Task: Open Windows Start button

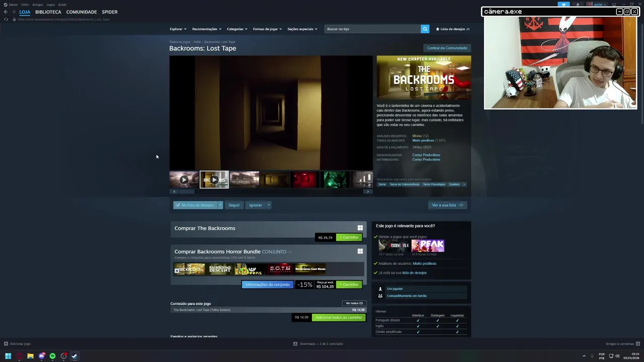Action: click(8, 356)
